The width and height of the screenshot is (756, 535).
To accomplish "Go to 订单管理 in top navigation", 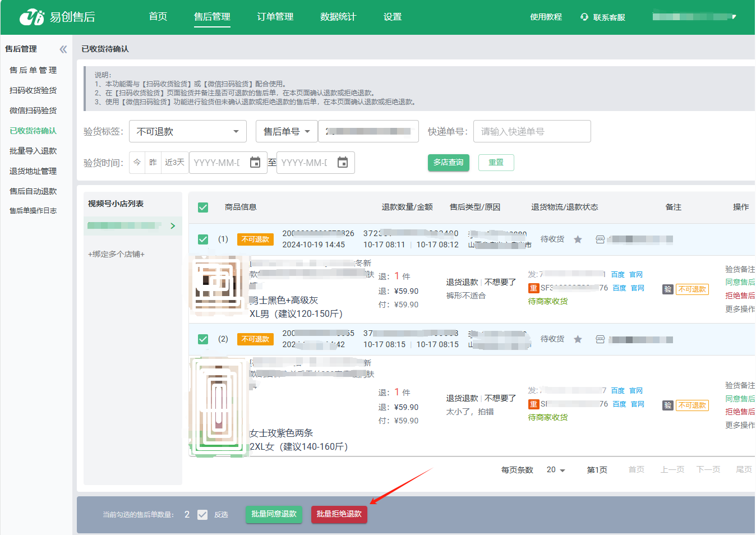I will click(275, 17).
